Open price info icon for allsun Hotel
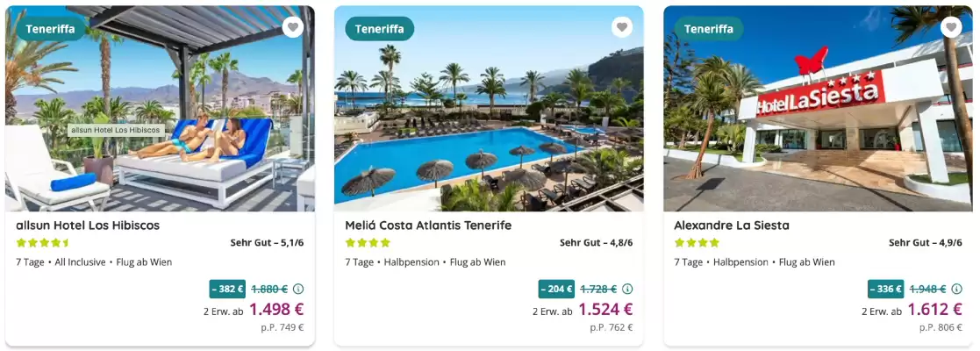This screenshot has width=980, height=351. click(298, 289)
